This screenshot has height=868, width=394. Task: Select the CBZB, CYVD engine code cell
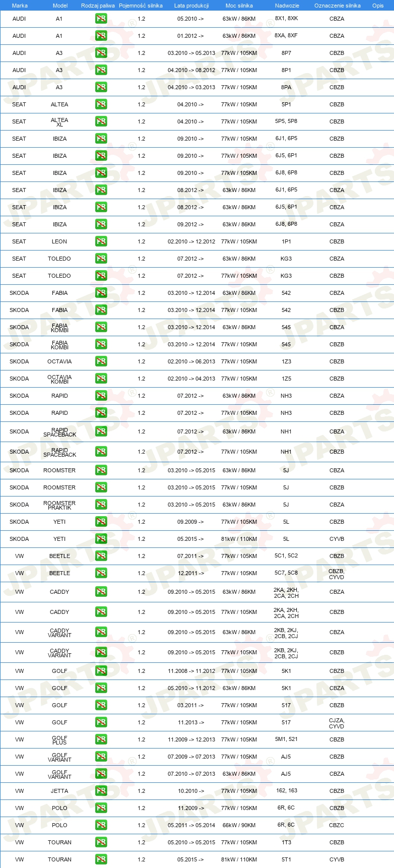point(337,574)
